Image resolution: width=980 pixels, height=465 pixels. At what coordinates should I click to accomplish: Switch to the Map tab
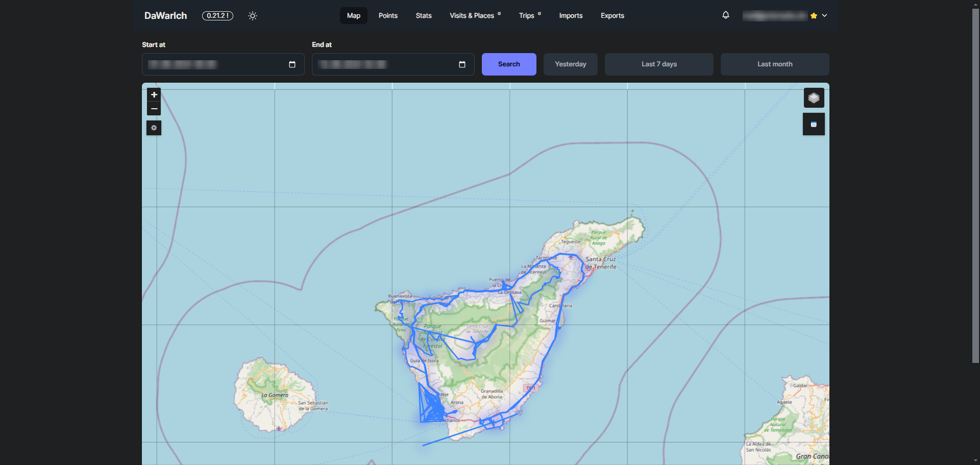(x=354, y=16)
